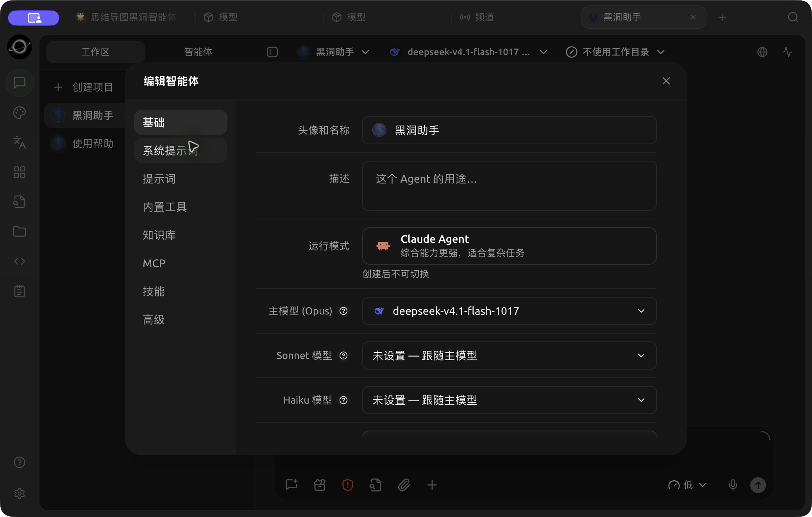Toggle the sidebar panel icon
The height and width of the screenshot is (517, 812).
[x=272, y=52]
